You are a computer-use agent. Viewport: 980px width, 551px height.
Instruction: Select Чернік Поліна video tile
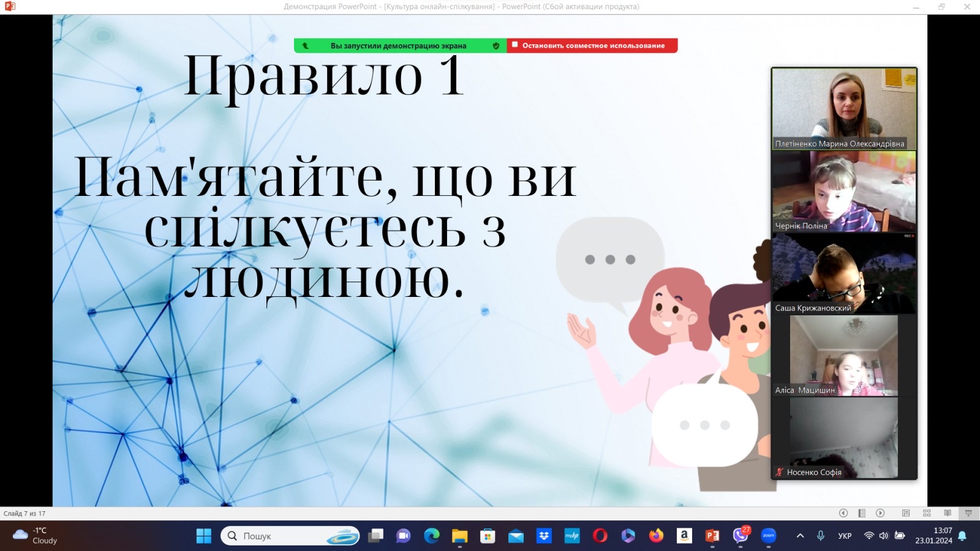pyautogui.click(x=844, y=192)
